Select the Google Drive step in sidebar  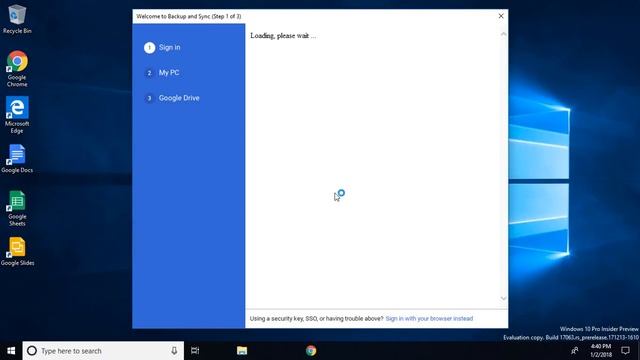click(179, 98)
